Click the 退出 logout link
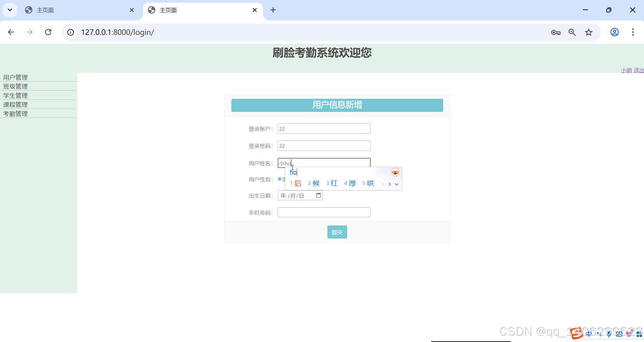Screen dimensions: 644x342 pos(639,70)
